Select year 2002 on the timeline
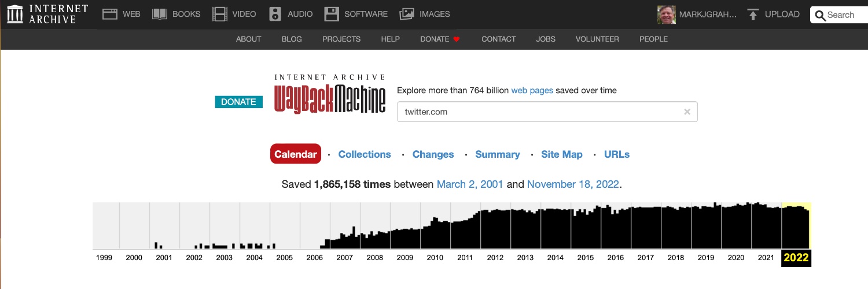 [194, 258]
